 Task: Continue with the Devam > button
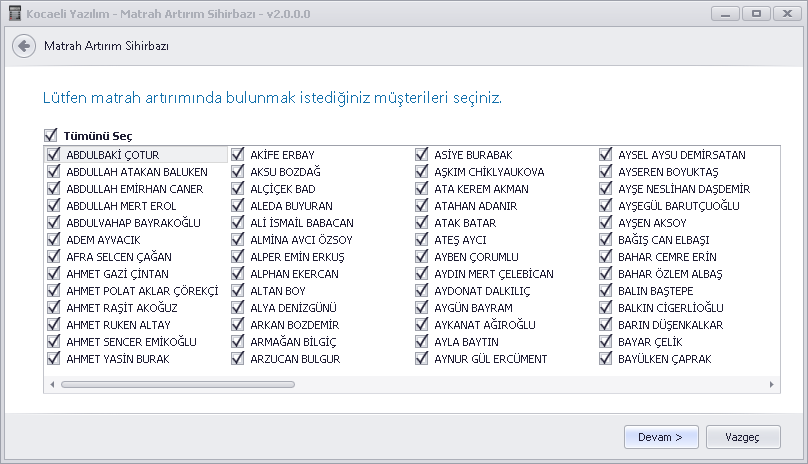pos(661,437)
